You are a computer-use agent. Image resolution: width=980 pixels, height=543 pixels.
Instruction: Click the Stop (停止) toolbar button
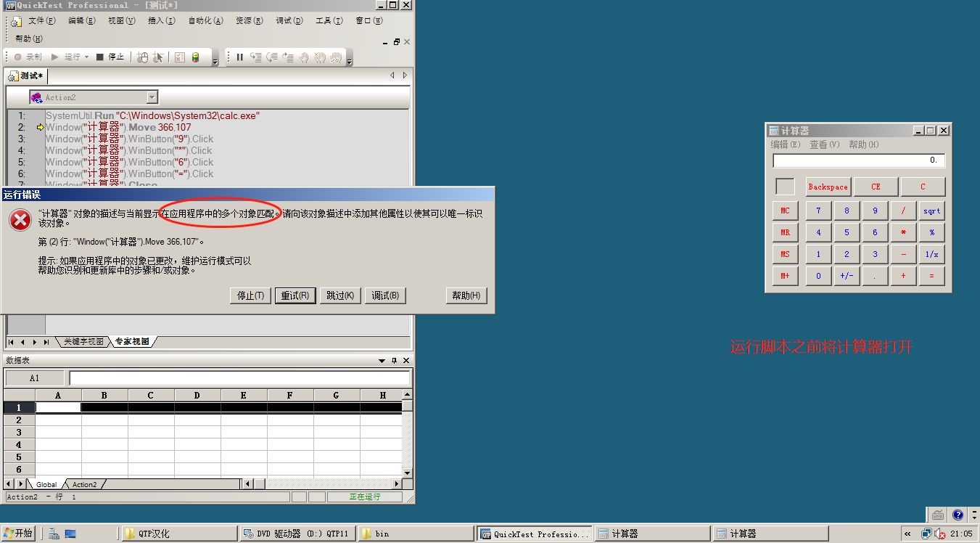click(110, 57)
